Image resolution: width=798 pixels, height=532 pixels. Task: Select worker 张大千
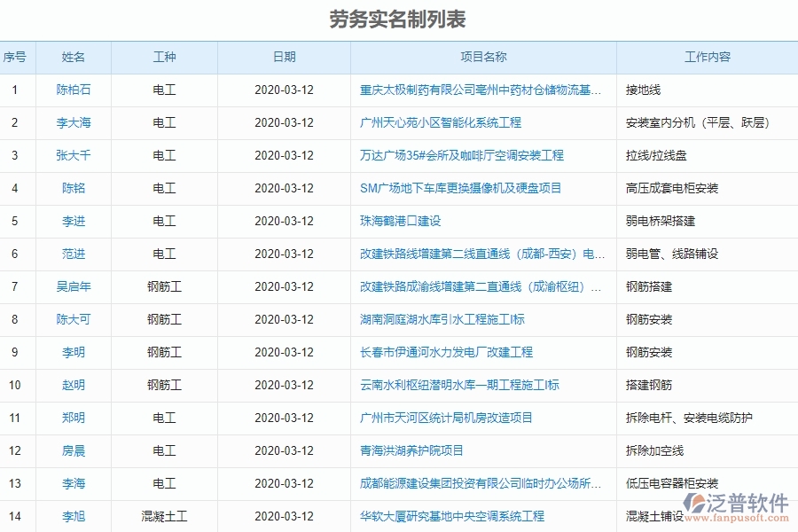tap(73, 155)
